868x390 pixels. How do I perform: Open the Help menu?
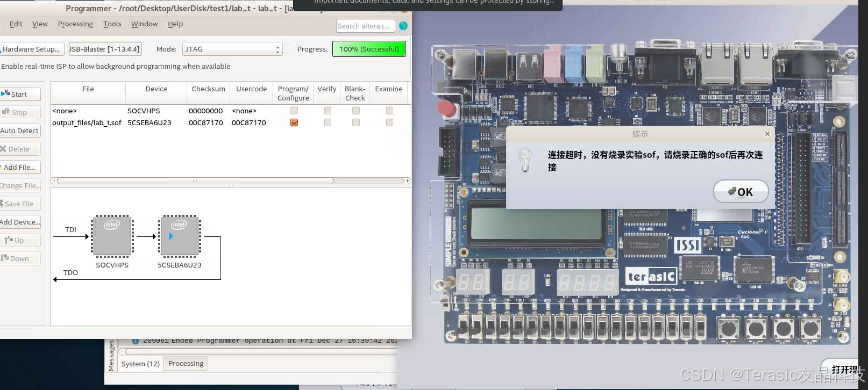tap(175, 24)
